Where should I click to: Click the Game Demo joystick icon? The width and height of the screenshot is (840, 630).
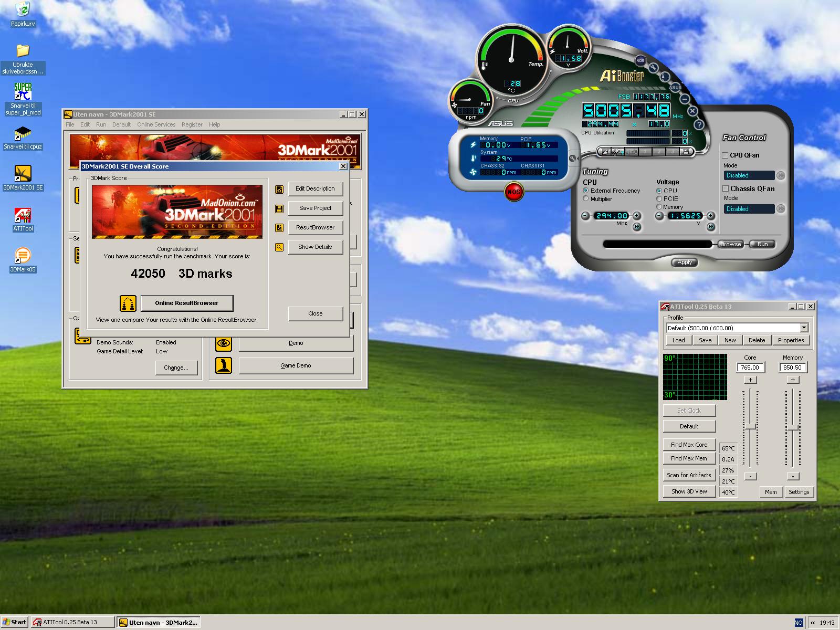pos(224,365)
